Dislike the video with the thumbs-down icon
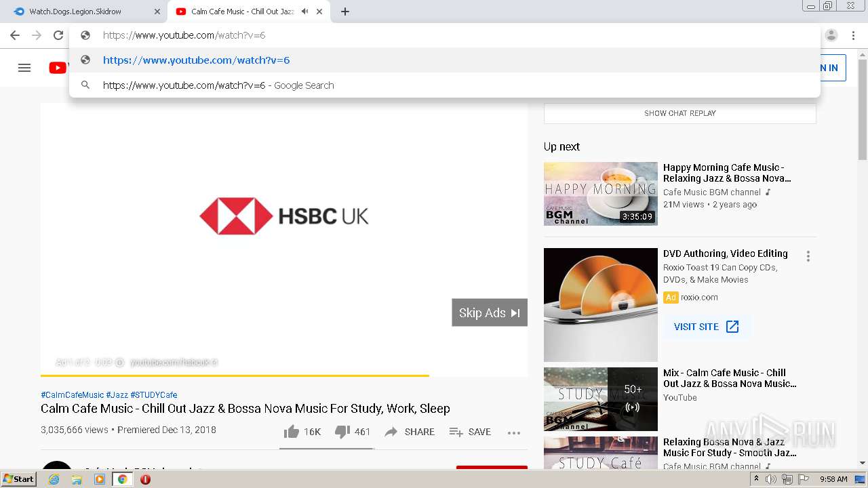The image size is (868, 488). pyautogui.click(x=342, y=432)
